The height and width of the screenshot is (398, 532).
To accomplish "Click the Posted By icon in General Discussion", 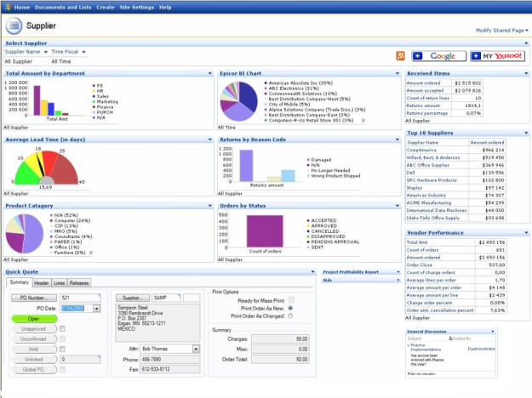I will [450, 338].
